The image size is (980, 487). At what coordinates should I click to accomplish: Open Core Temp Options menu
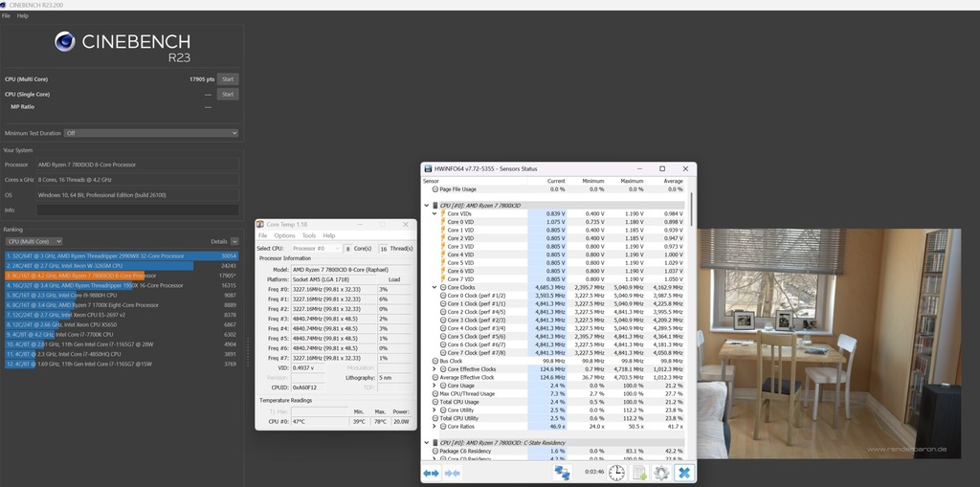tap(284, 235)
